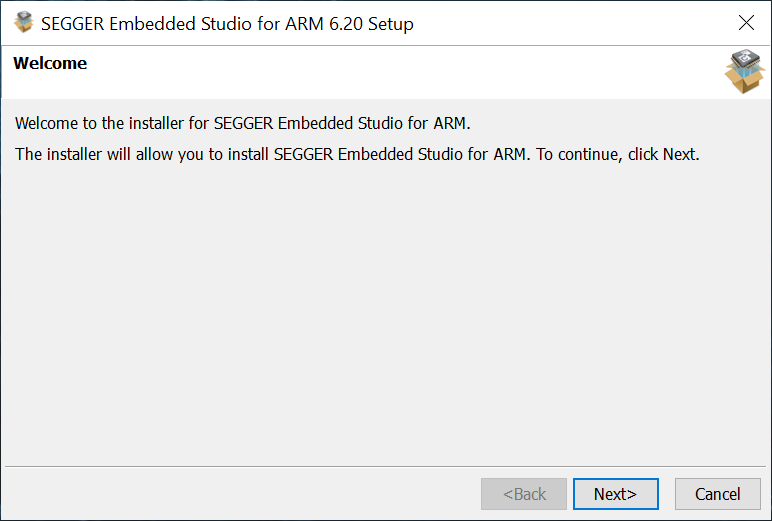Click blank space left of the Back button
The height and width of the screenshot is (521, 772).
[x=240, y=494]
